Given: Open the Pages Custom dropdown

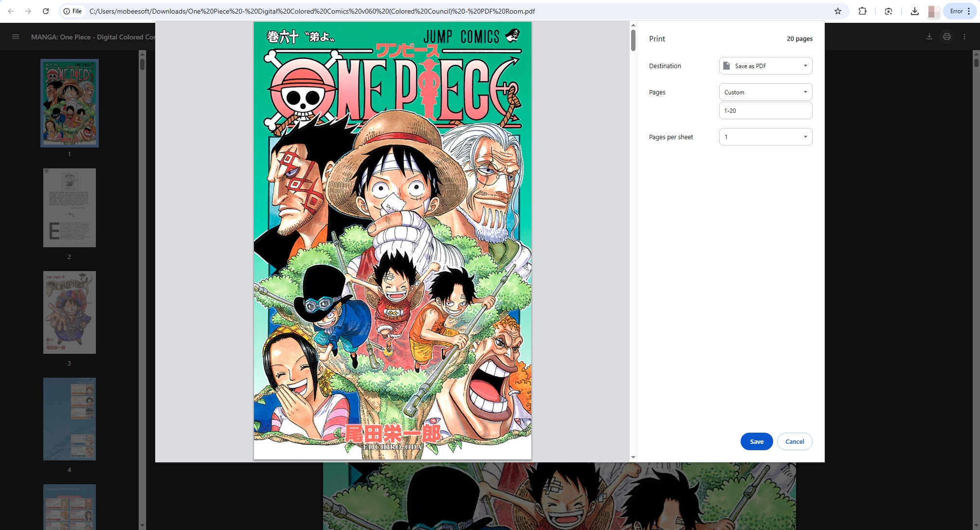Looking at the screenshot, I should (x=765, y=92).
